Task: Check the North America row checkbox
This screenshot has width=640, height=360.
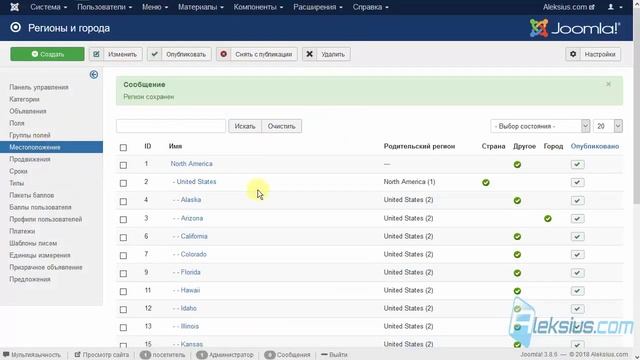Action: point(123,165)
